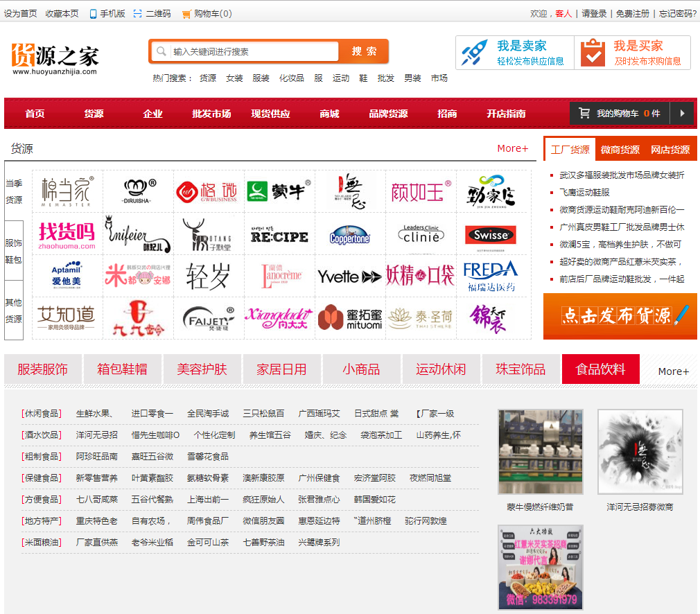
Task: Open the 劲家庄 brand logo
Action: pyautogui.click(x=491, y=191)
